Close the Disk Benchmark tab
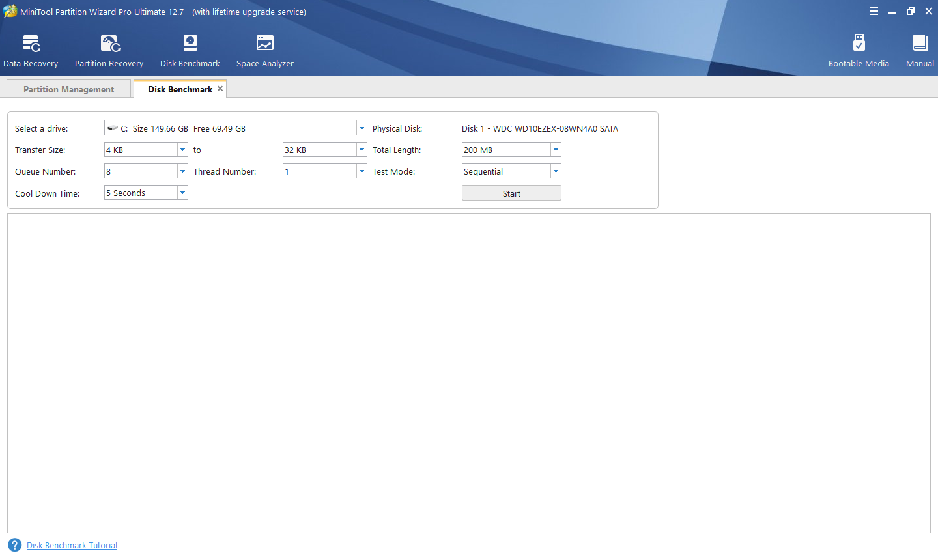Viewport: 938px width, 560px height. click(220, 89)
